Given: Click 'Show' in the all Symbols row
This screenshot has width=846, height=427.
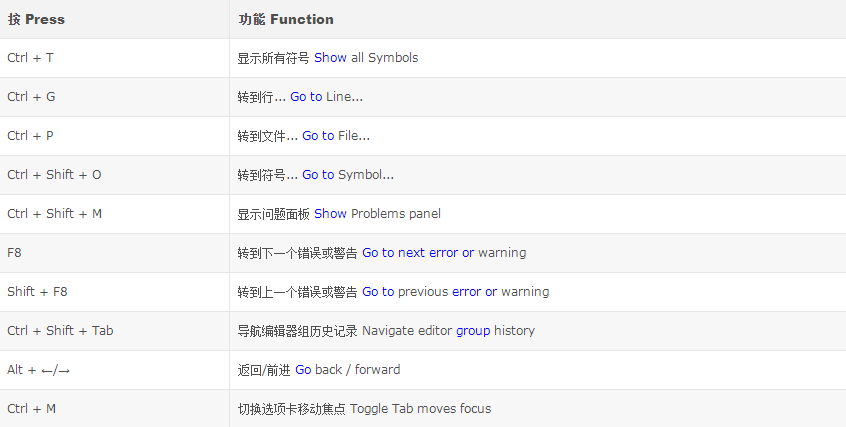Looking at the screenshot, I should (x=330, y=58).
